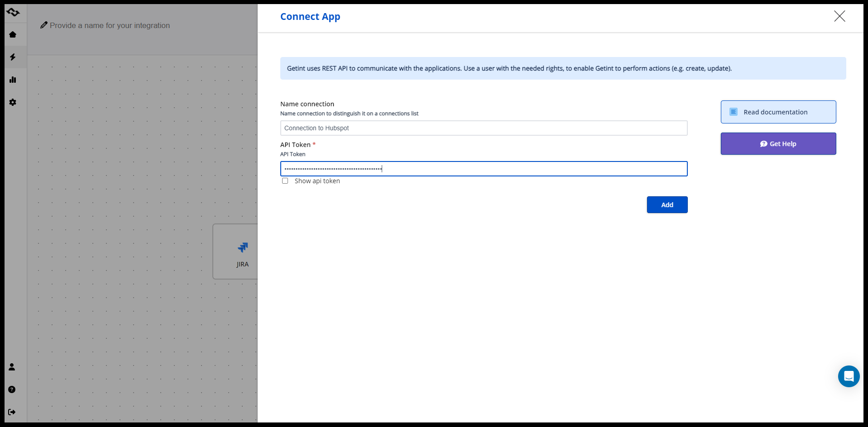Focus the Name connection text field
Viewport: 868px width, 427px height.
484,128
